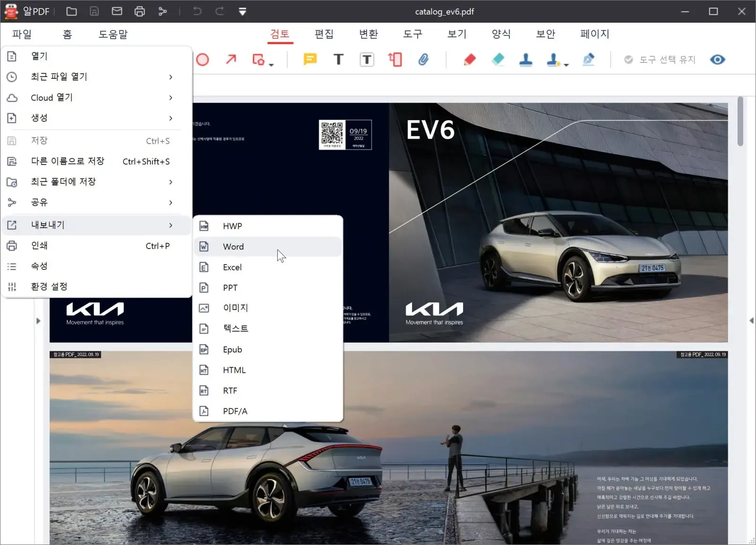Switch to the 양식 tab
Image resolution: width=756 pixels, height=545 pixels.
click(501, 34)
